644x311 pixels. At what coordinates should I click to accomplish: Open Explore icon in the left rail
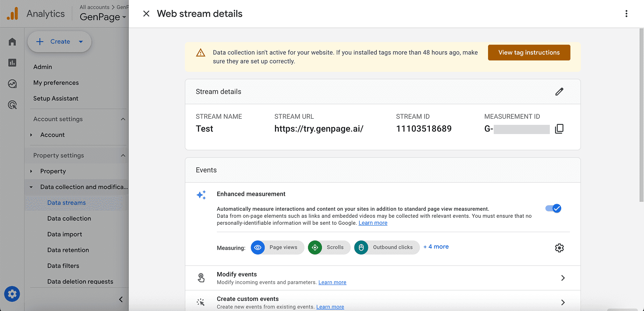pos(12,84)
